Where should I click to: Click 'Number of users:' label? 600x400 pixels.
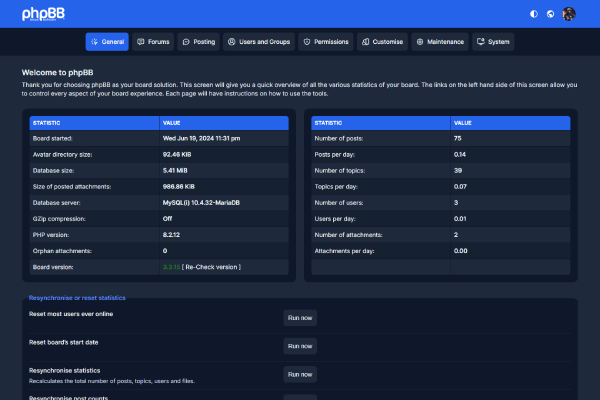339,203
